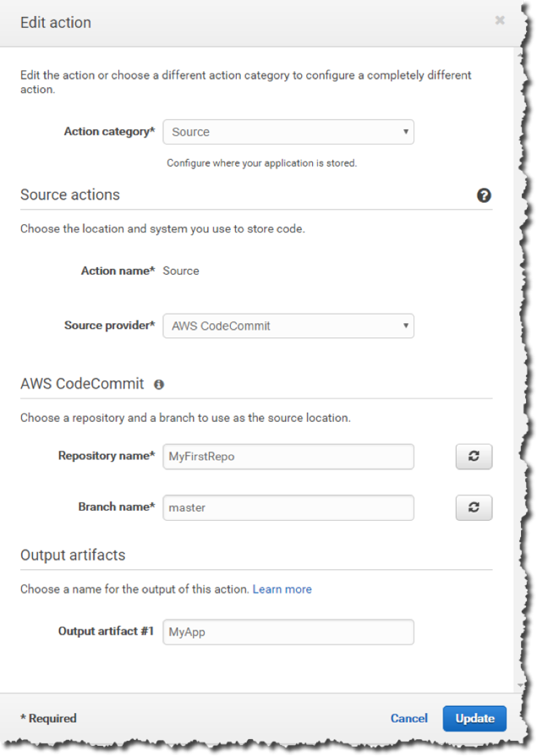Screen dimensions: 537x756
Task: Click the scrollbar down arrow
Action: 520,685
